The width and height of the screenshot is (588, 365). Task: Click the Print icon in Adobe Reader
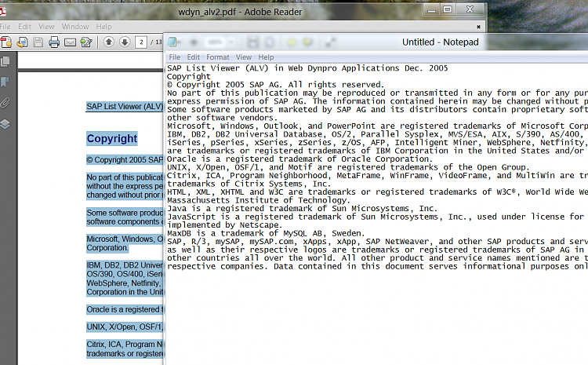(54, 42)
